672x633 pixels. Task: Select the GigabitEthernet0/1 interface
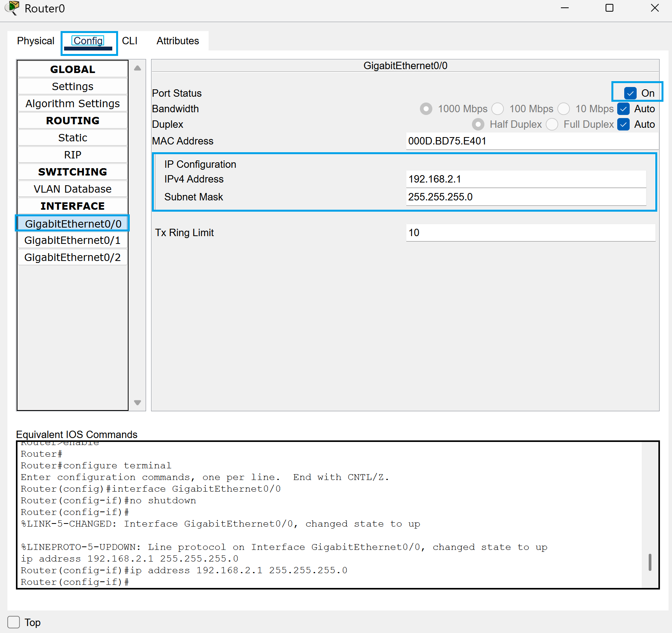tap(73, 240)
